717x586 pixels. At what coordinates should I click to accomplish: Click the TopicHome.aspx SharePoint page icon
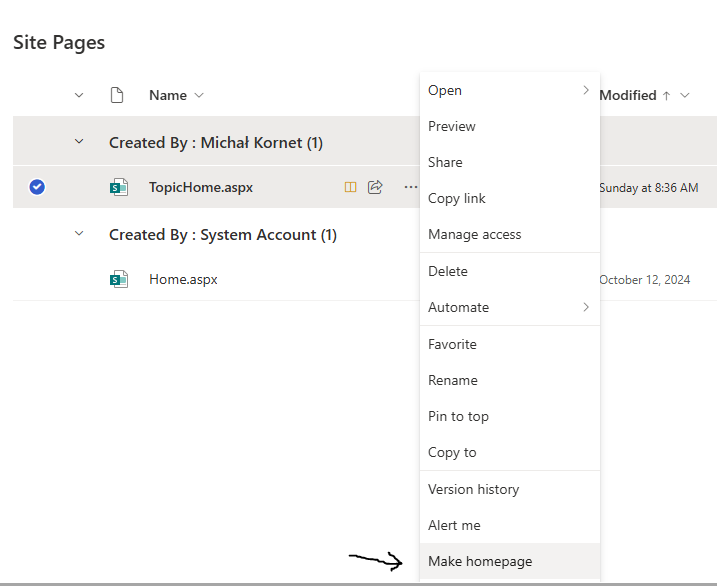[x=119, y=187]
